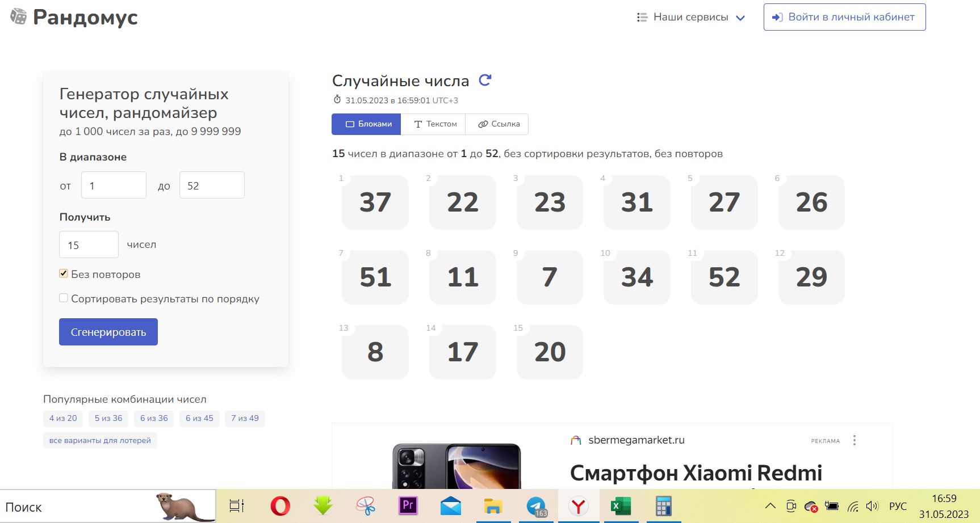The height and width of the screenshot is (523, 980).
Task: Click the number block 7
Action: tap(550, 277)
